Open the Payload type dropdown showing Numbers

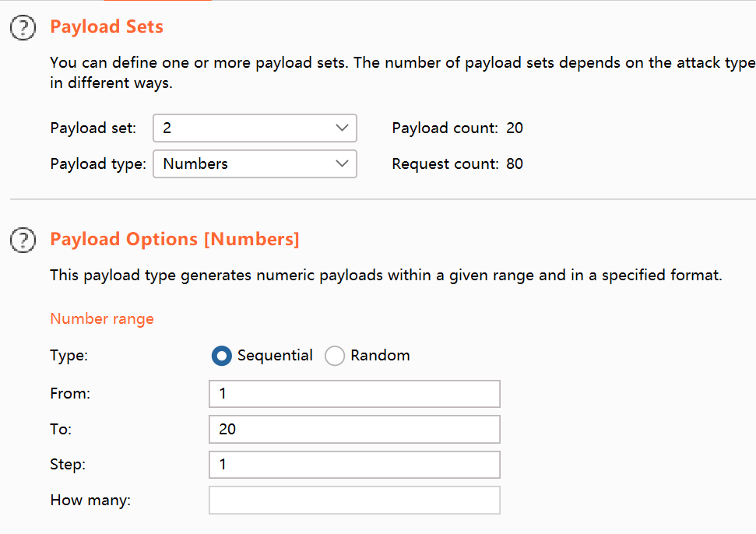coord(255,164)
